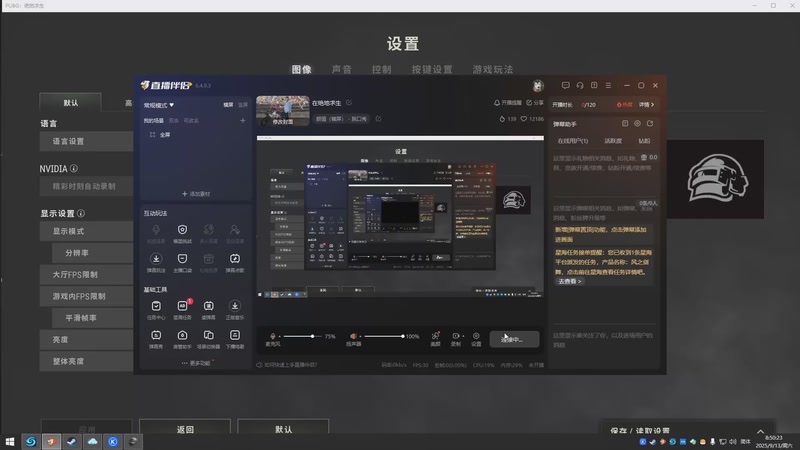Switch to the 声音 tab in PUBG settings
The image size is (800, 450).
341,69
